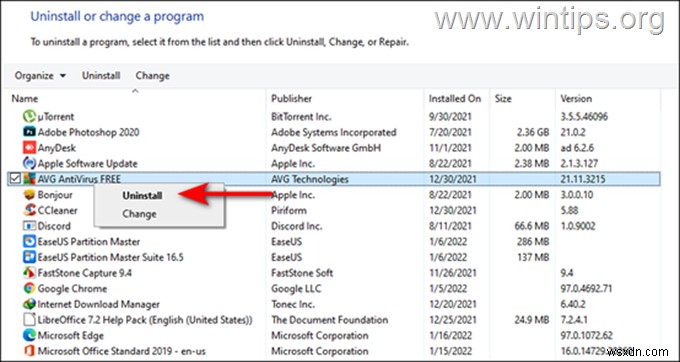
Task: Choose Uninstall from the context menu
Action: pyautogui.click(x=142, y=196)
